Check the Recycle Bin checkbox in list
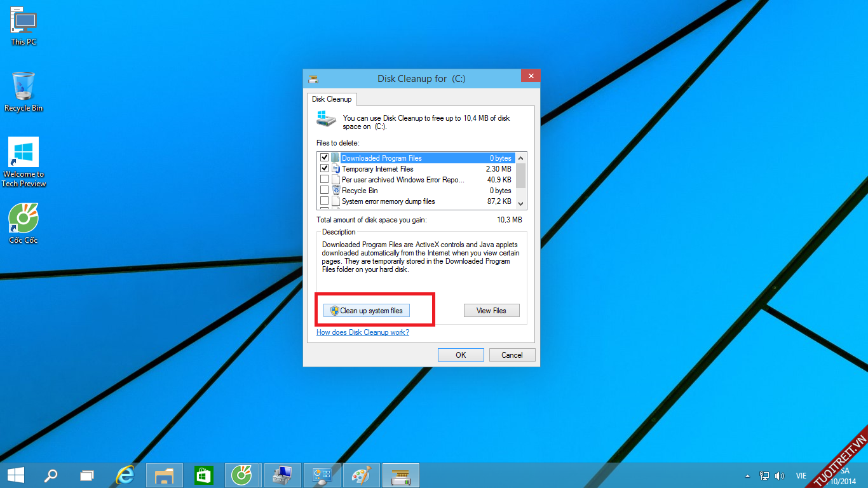 tap(325, 190)
